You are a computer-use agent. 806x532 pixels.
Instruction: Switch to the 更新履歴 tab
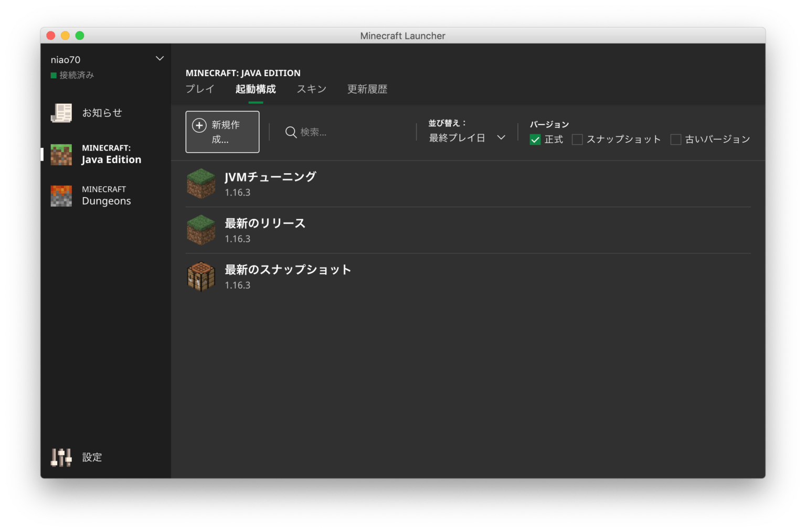pyautogui.click(x=367, y=89)
